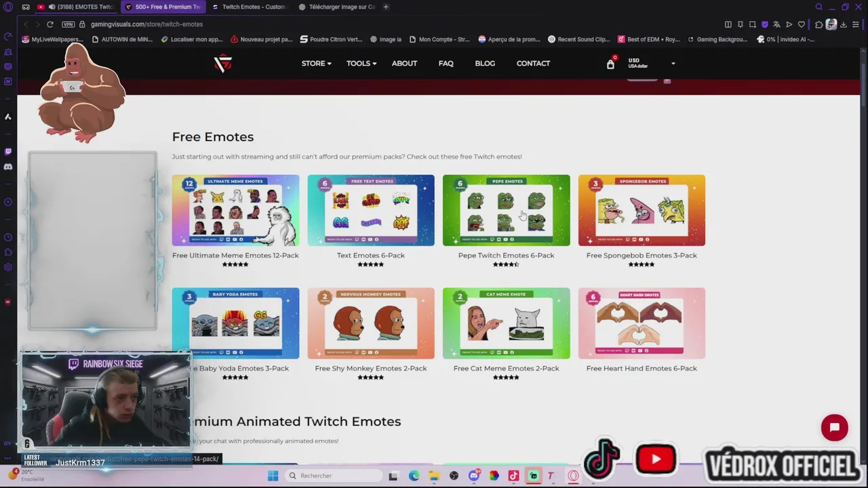This screenshot has height=488, width=868.
Task: Open a new browser tab with plus
Action: click(x=386, y=7)
